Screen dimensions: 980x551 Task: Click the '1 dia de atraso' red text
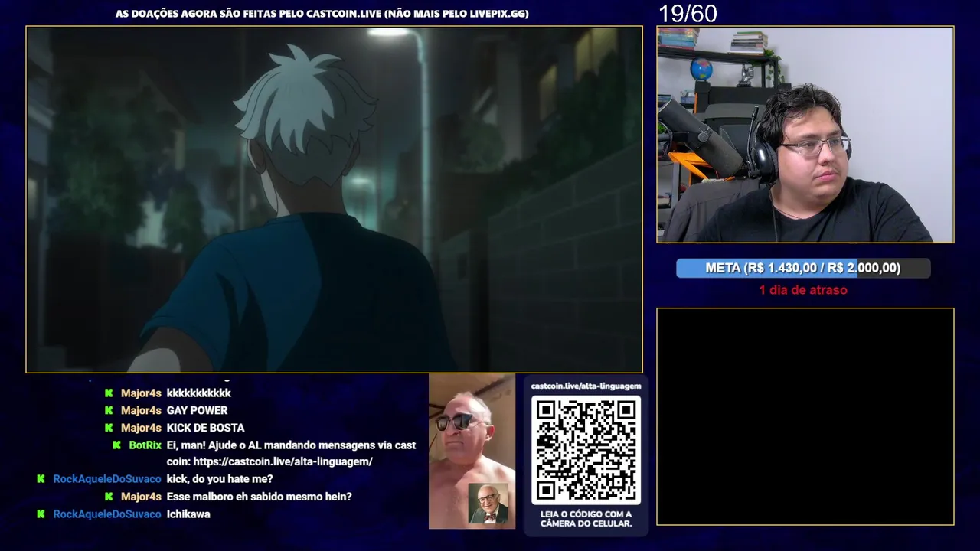tap(803, 290)
